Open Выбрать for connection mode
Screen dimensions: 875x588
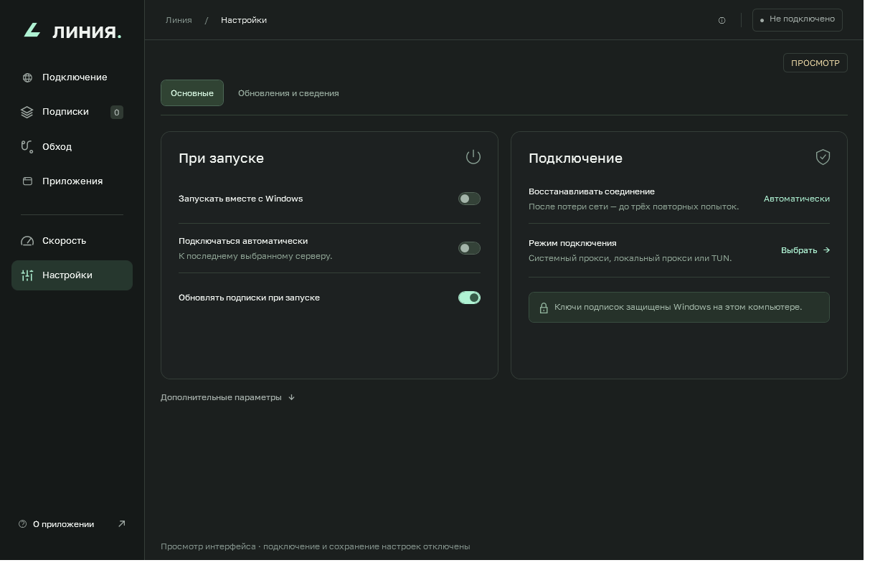pos(805,250)
